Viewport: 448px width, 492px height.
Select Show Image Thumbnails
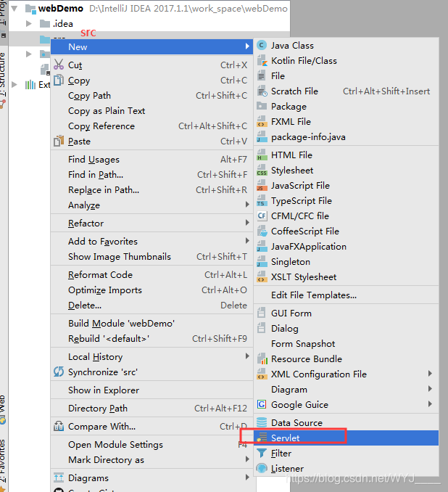tap(152, 257)
